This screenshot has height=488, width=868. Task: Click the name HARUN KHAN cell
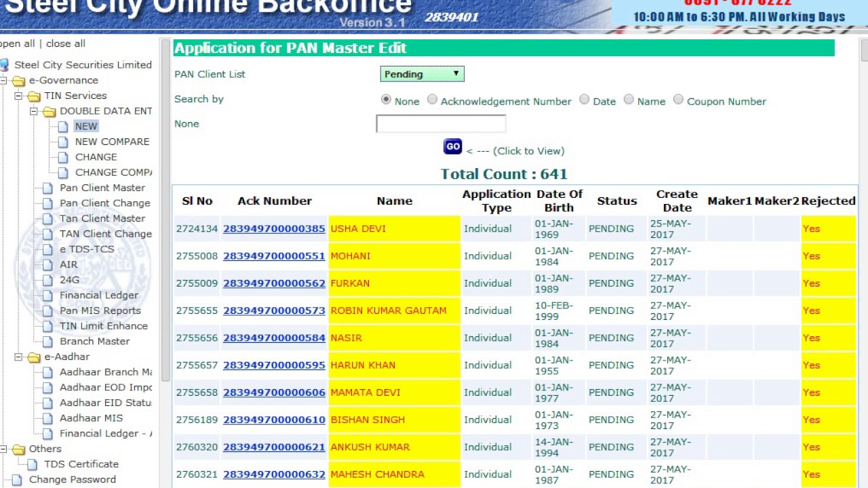pos(395,365)
